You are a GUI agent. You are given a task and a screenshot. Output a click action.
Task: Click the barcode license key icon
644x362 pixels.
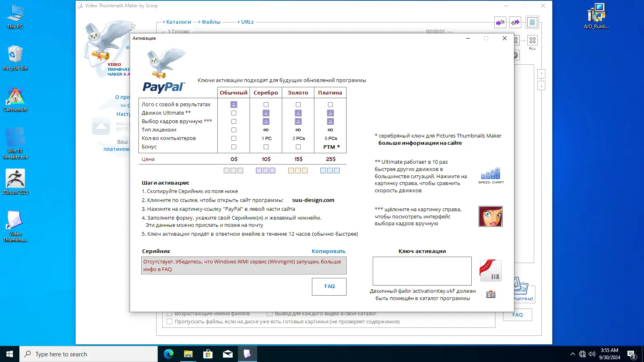click(x=491, y=271)
